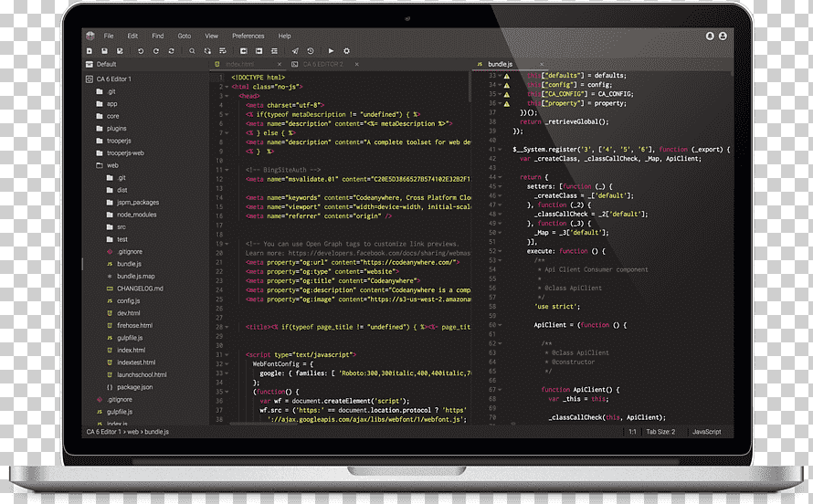Open dev.html from the file tree
813x504 pixels.
coord(129,313)
